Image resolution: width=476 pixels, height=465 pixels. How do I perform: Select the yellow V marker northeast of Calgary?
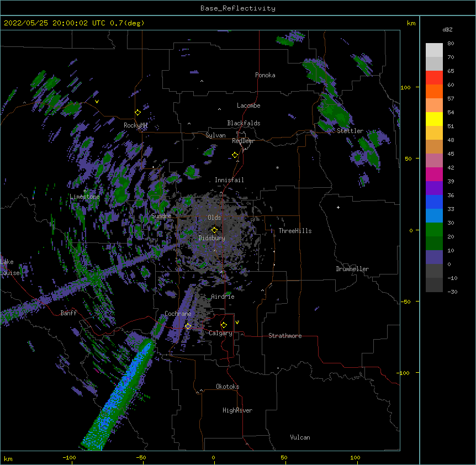coord(237,323)
